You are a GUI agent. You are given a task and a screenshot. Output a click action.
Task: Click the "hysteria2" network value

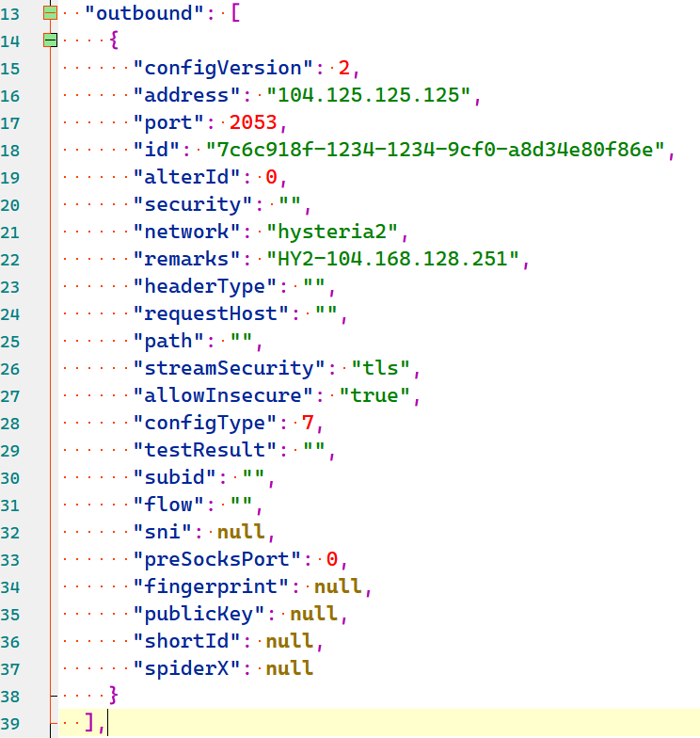click(338, 232)
